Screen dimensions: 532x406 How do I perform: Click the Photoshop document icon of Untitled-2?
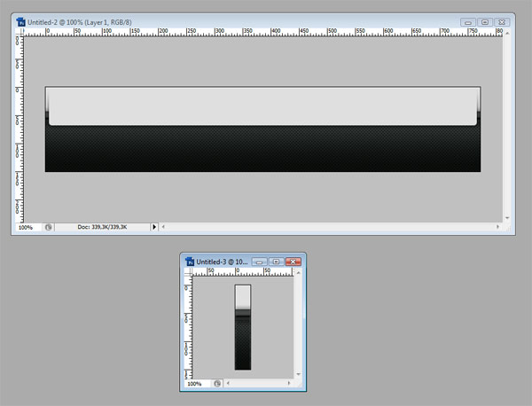click(x=20, y=22)
